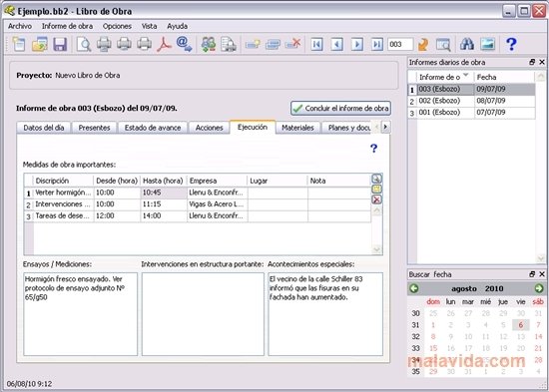Send report by email (@ icon)
This screenshot has width=549, height=392.
185,45
